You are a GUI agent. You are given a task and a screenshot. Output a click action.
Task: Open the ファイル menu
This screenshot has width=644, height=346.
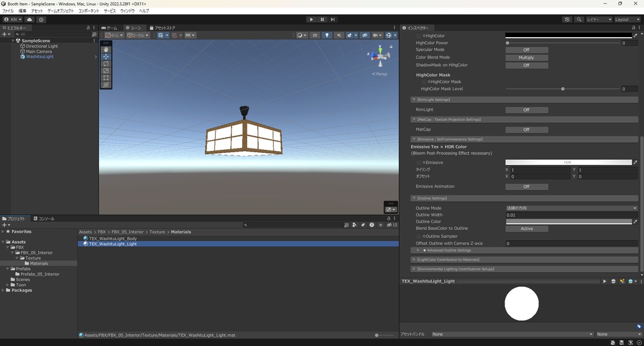pyautogui.click(x=8, y=11)
